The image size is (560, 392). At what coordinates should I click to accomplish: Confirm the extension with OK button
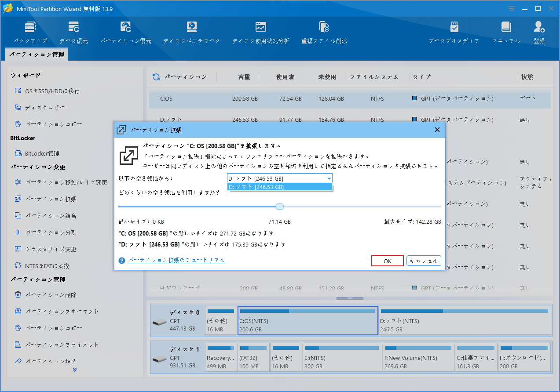[388, 261]
